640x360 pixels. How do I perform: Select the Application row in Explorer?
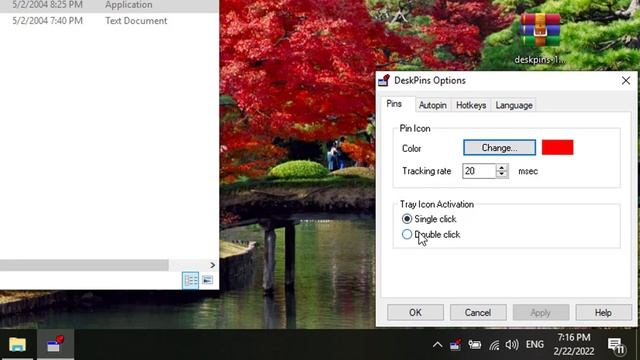tap(109, 5)
